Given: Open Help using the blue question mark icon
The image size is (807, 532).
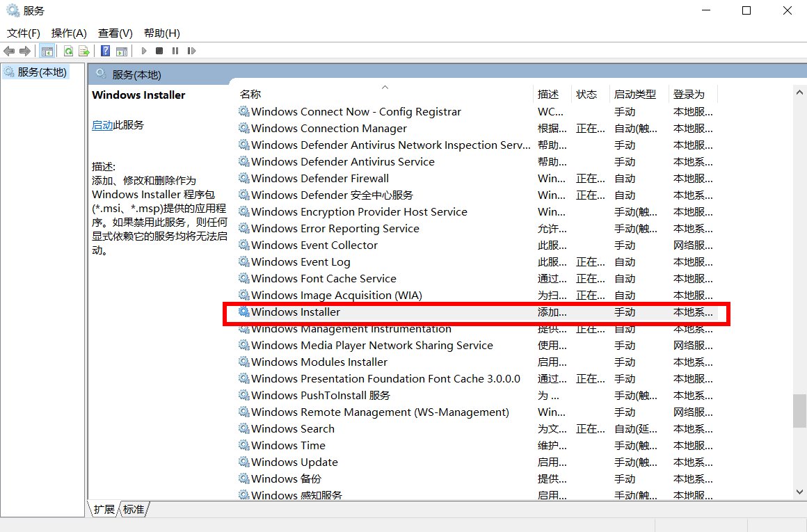Looking at the screenshot, I should coord(105,51).
